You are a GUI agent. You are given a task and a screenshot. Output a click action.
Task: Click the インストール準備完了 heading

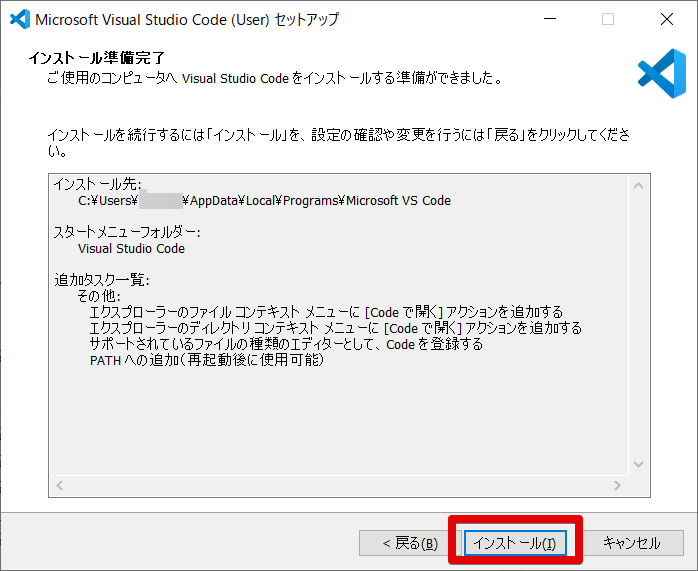(97, 57)
